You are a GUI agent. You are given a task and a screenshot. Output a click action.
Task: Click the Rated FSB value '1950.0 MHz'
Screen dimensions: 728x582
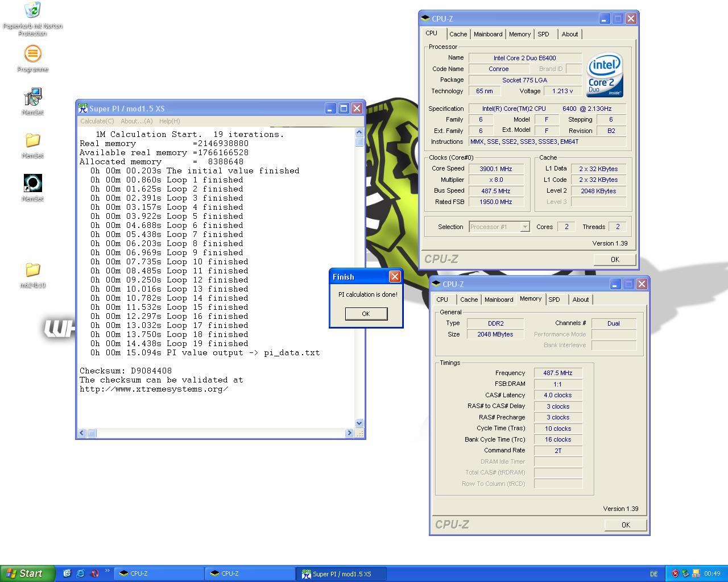coord(495,202)
